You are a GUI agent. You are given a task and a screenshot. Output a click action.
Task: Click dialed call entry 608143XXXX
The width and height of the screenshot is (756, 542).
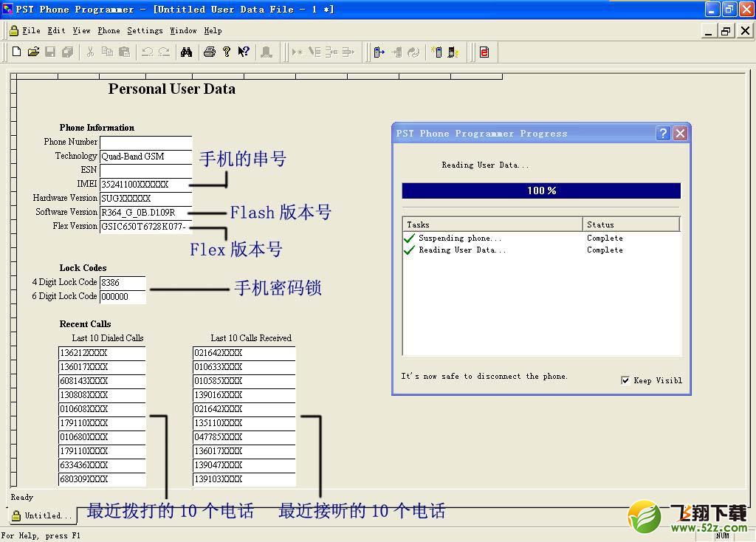click(102, 381)
